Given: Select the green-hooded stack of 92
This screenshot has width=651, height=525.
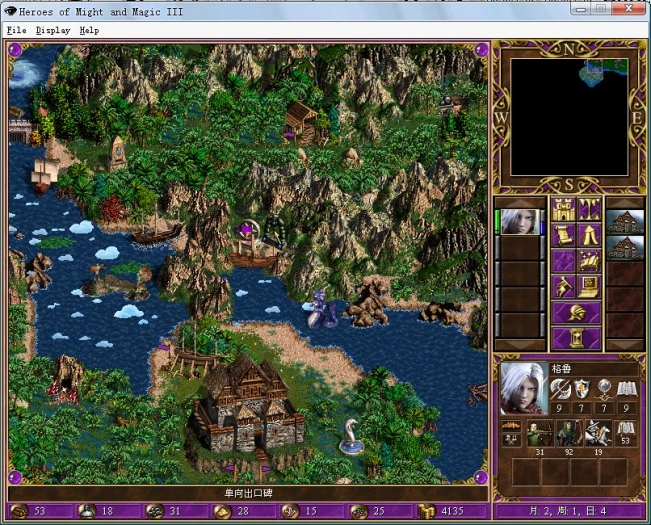Looking at the screenshot, I should point(569,433).
